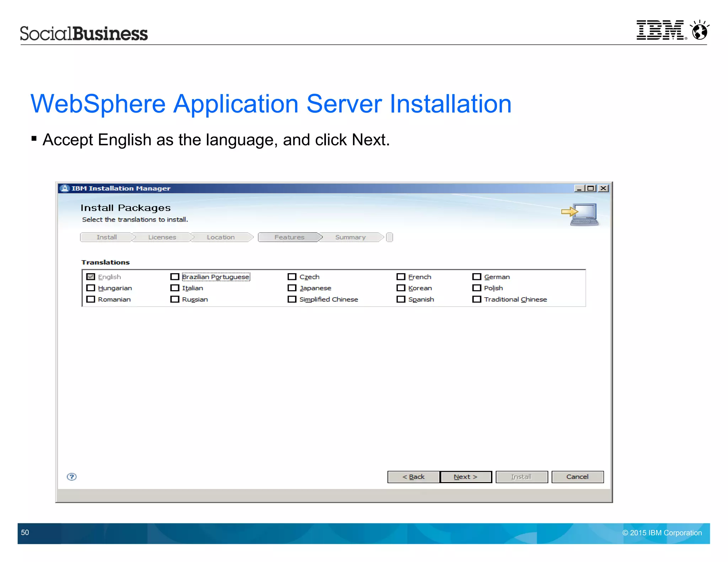Viewport: 728px width, 562px height.
Task: Toggle the English translation checkbox
Action: click(91, 277)
